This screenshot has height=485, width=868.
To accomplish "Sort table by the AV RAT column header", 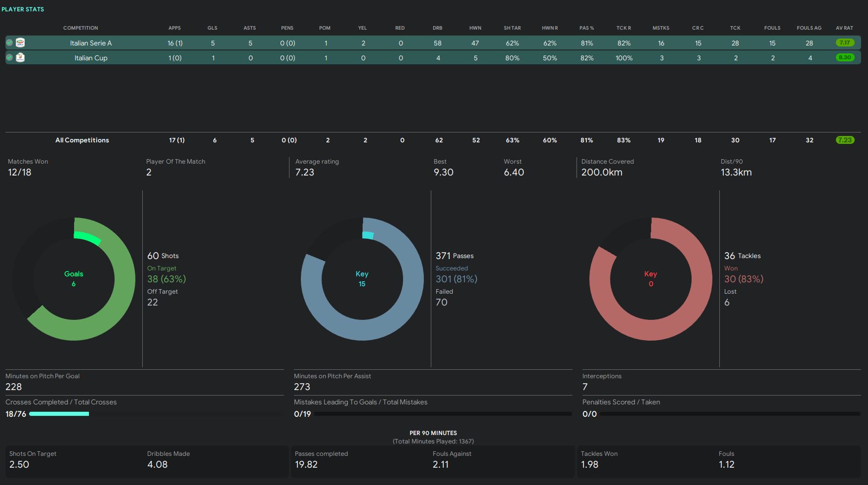I will (844, 28).
